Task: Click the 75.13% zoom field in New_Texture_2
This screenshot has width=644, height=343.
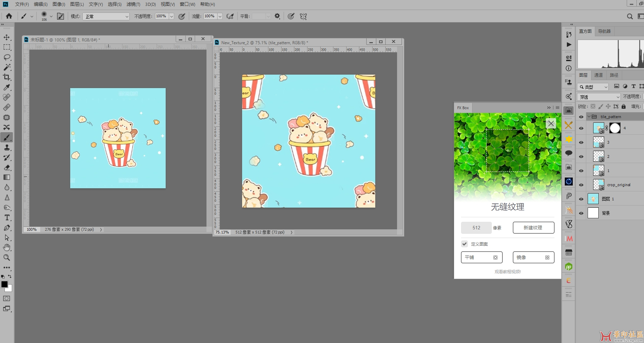Action: click(222, 232)
